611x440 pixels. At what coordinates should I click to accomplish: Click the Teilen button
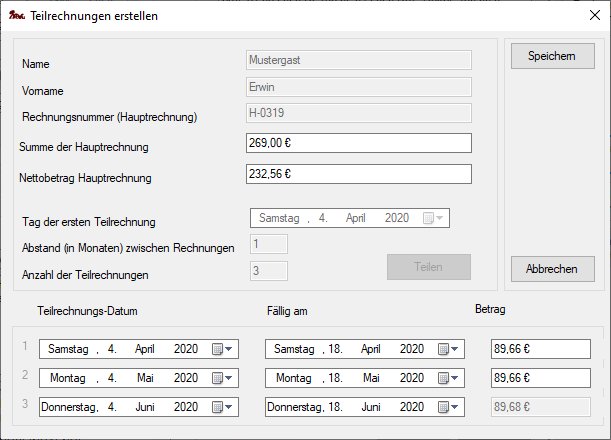pos(428,267)
